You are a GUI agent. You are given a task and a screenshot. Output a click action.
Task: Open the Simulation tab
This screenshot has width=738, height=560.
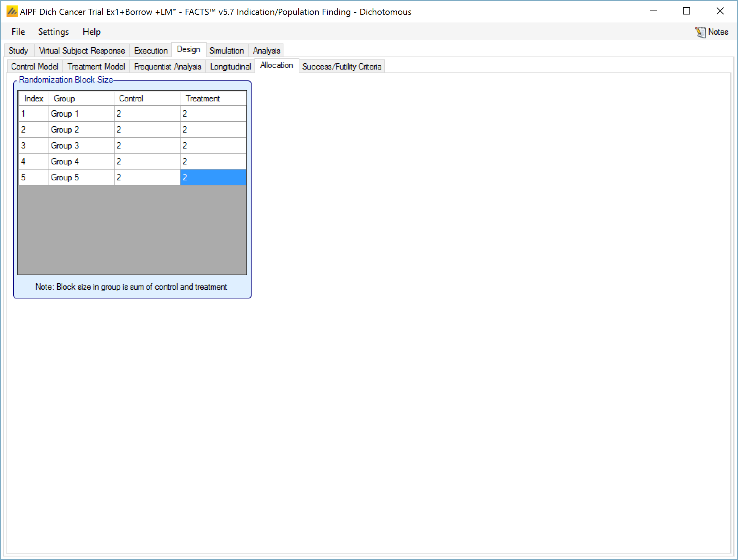tap(227, 51)
